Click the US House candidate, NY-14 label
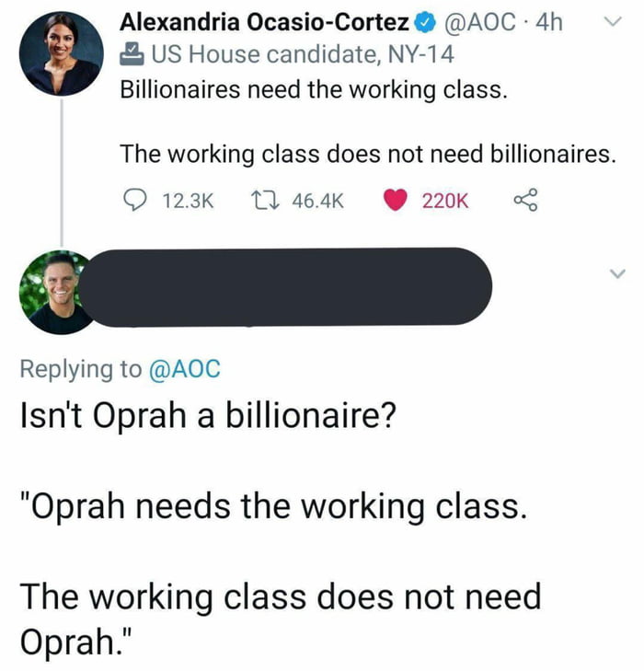644x671 pixels. [303, 54]
